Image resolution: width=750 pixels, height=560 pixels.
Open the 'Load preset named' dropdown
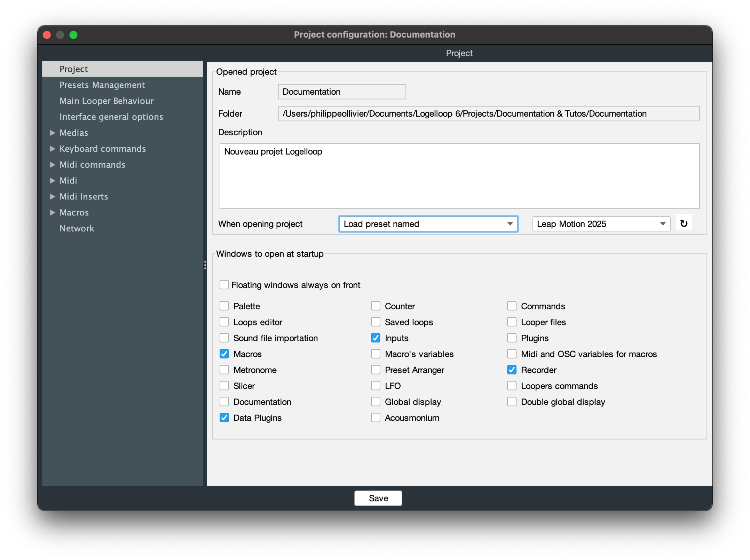(428, 224)
